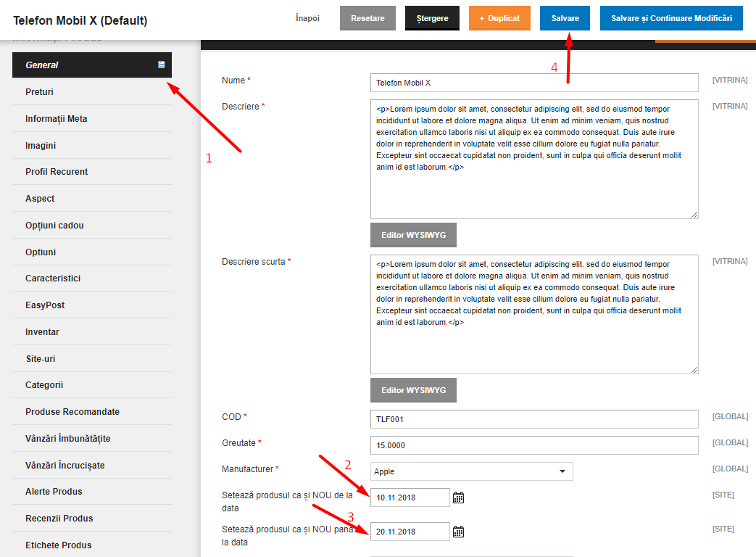The image size is (756, 557).
Task: Open the Preturi tab
Action: coord(91,91)
